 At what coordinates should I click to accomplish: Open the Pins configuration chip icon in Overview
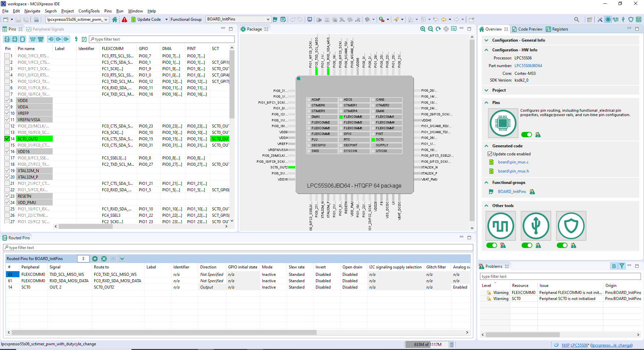pos(503,123)
